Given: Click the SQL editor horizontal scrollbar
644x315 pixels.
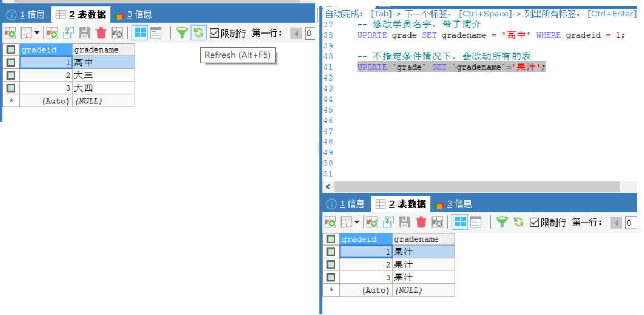Looking at the screenshot, I should point(477,187).
